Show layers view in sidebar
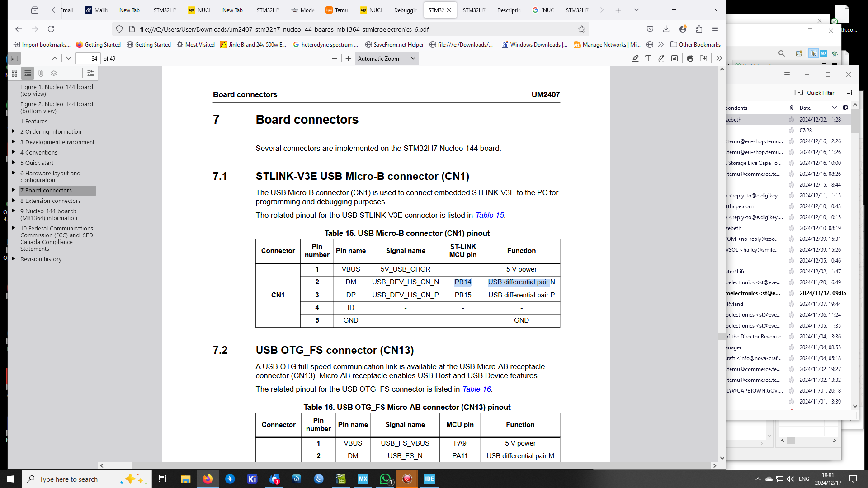This screenshot has height=488, width=868. [54, 73]
